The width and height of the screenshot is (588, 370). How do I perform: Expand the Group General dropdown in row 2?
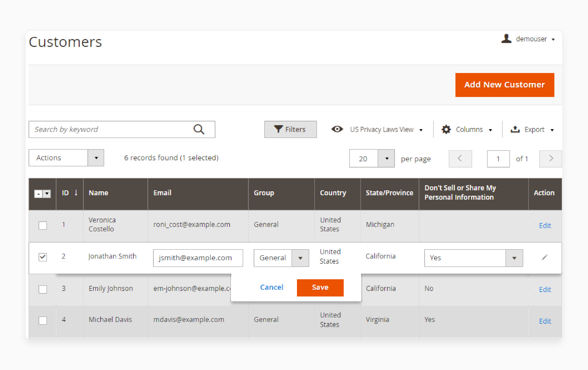(x=281, y=258)
